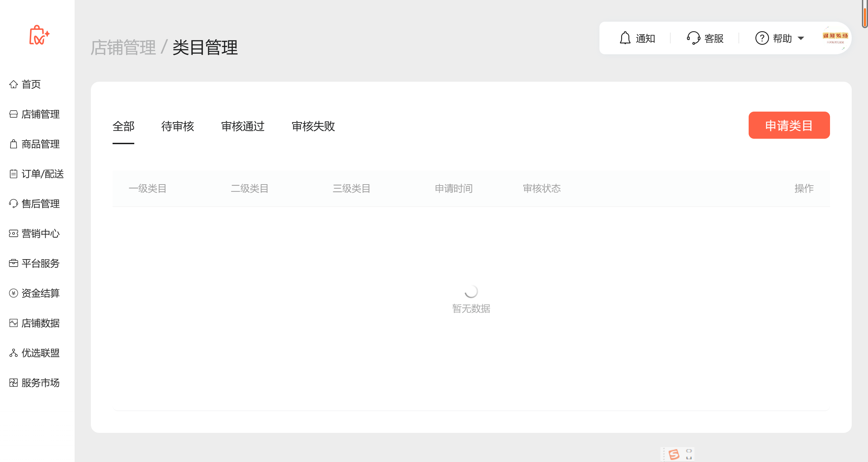Open the store avatar thumbnail

click(x=835, y=38)
